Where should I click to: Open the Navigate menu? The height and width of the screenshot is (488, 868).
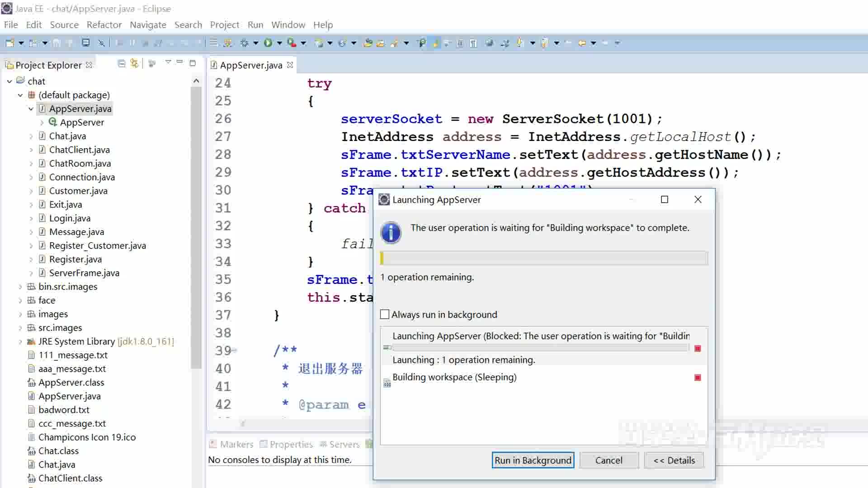(148, 24)
